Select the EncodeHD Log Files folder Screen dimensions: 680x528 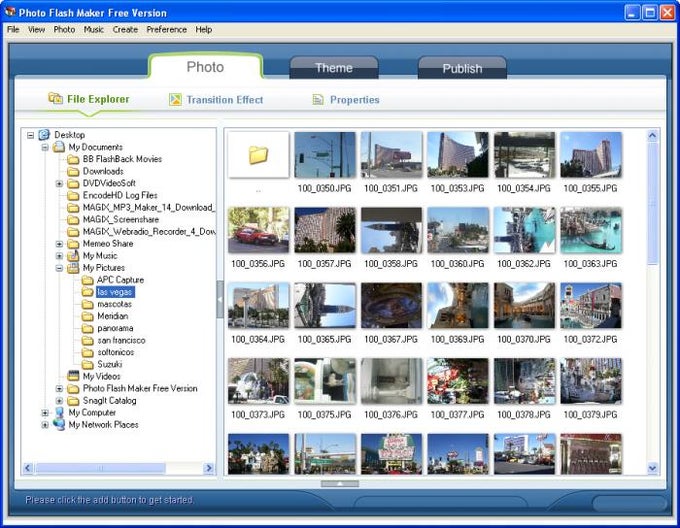coord(120,196)
